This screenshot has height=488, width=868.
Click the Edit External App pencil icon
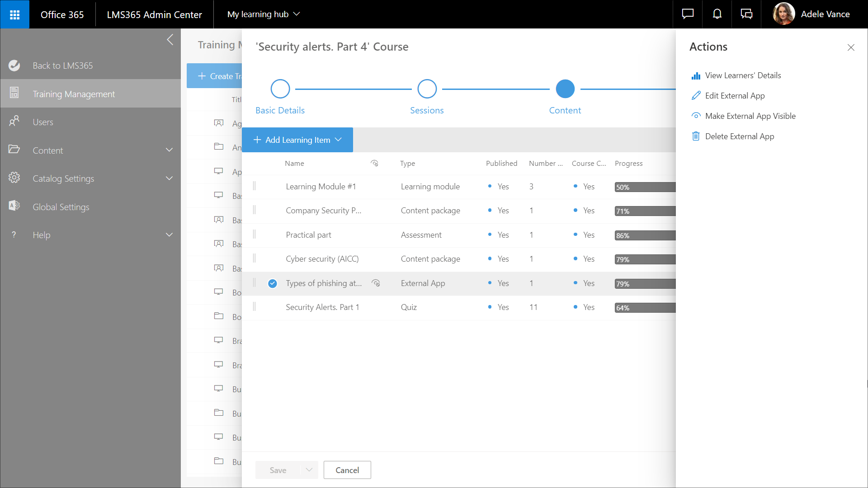coord(696,96)
